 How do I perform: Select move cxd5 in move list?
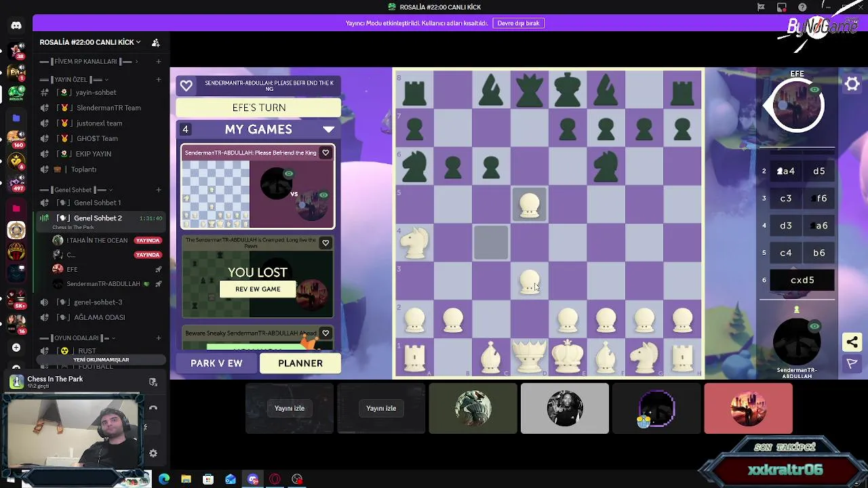802,280
